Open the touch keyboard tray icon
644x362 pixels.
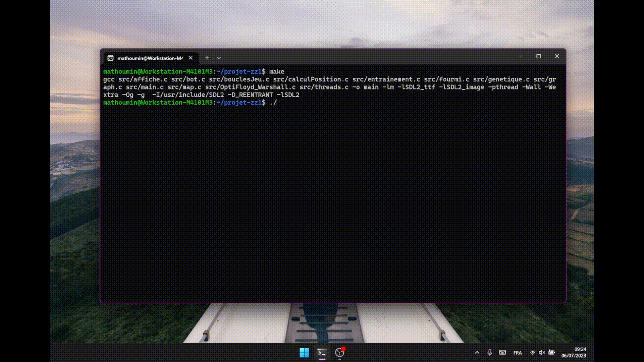point(502,353)
